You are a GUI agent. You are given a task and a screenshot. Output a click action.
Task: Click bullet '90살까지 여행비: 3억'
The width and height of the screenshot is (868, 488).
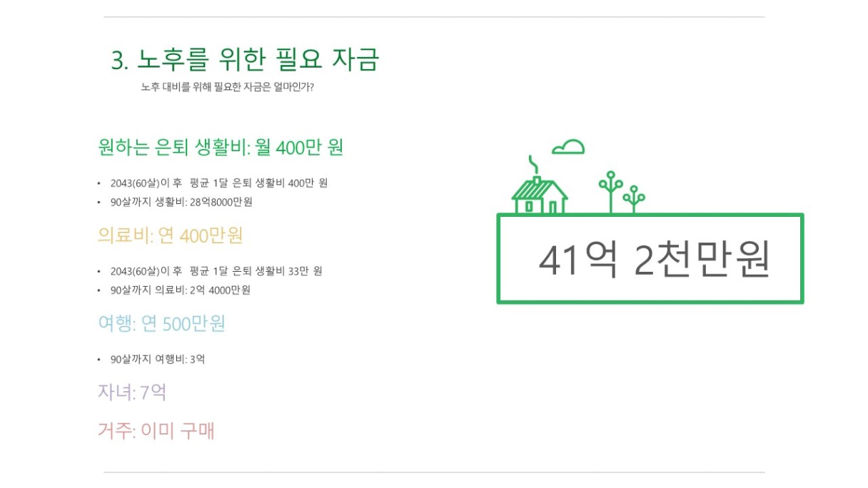[158, 359]
